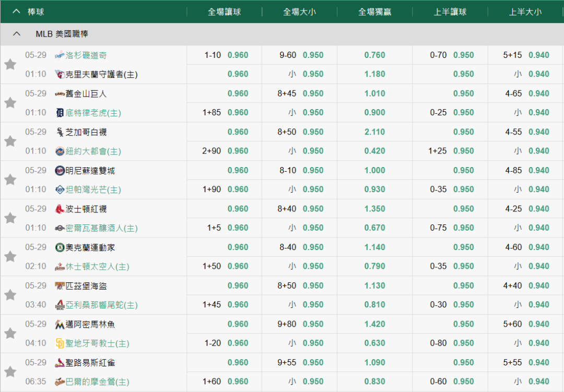Pick Padres 1-20 full-game handicap odds
This screenshot has height=392, width=564.
coord(238,343)
